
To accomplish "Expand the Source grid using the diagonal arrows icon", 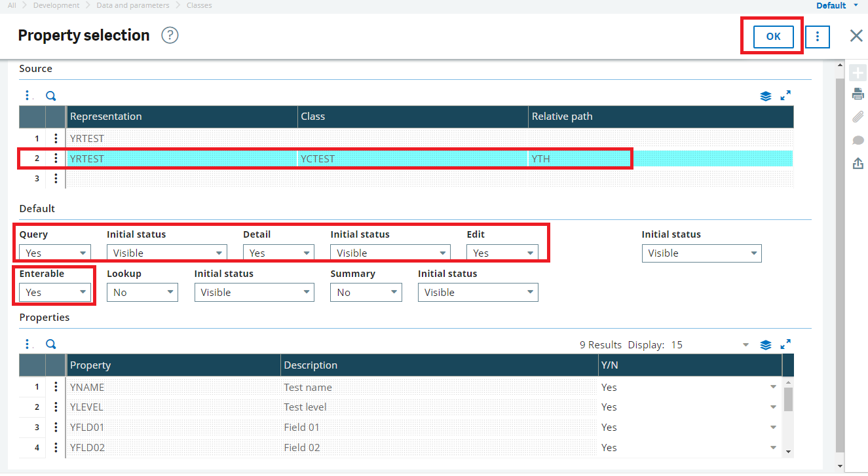I will click(x=785, y=95).
